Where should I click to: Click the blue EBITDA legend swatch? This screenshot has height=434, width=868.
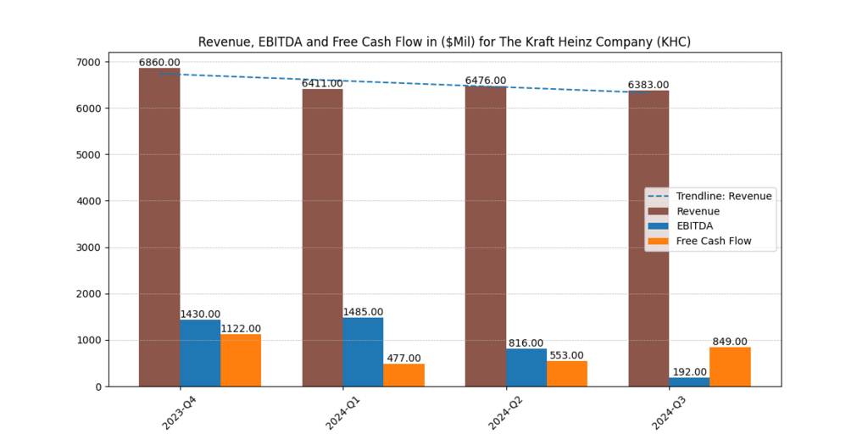point(659,226)
